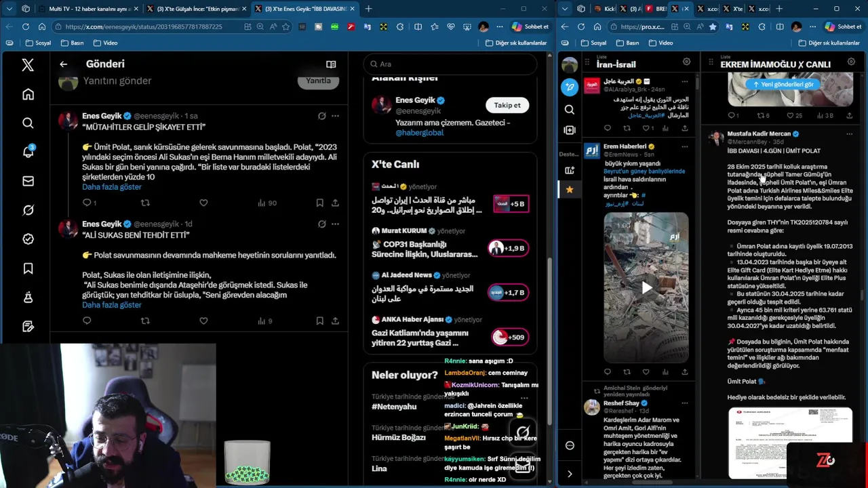The width and height of the screenshot is (868, 488).
Task: Open Hürmüz Boğazı trending topic
Action: (x=399, y=438)
